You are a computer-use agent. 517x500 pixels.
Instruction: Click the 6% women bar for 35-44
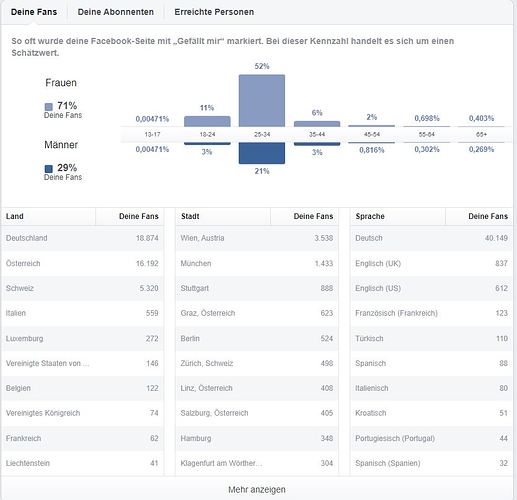click(x=317, y=124)
